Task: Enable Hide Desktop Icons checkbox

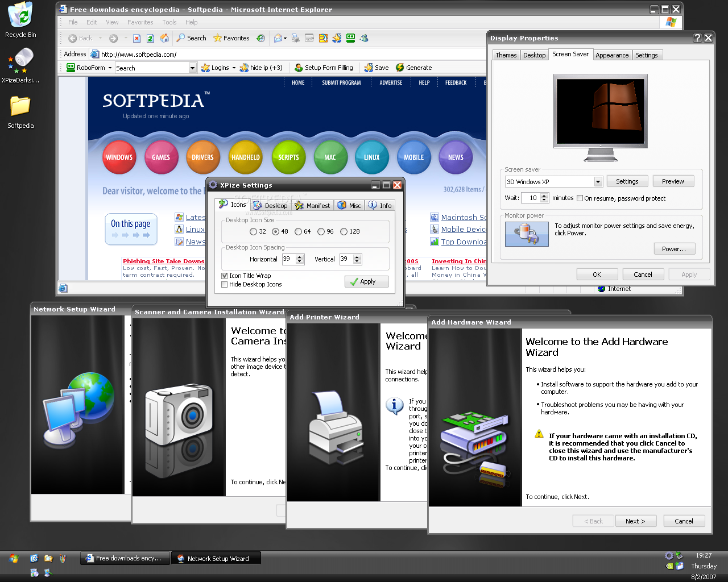Action: (x=225, y=284)
